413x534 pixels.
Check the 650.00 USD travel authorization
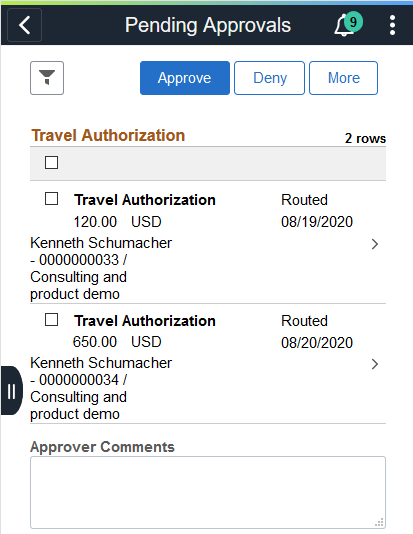point(51,320)
